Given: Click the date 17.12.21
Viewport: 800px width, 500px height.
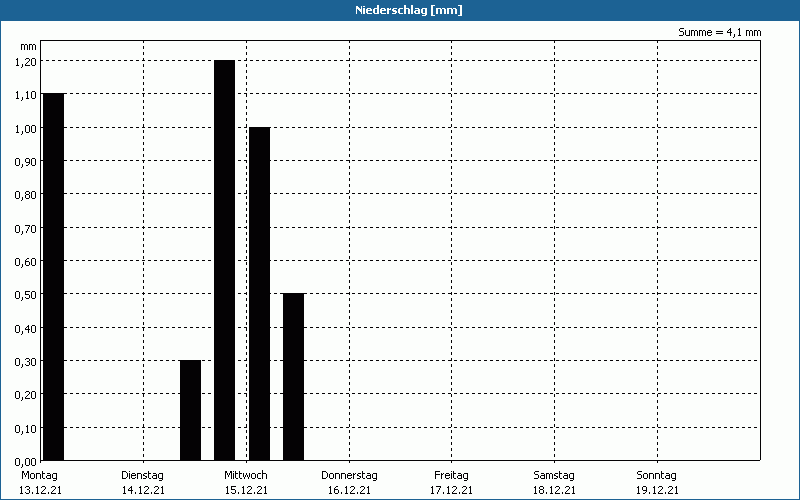Looking at the screenshot, I should point(451,490).
